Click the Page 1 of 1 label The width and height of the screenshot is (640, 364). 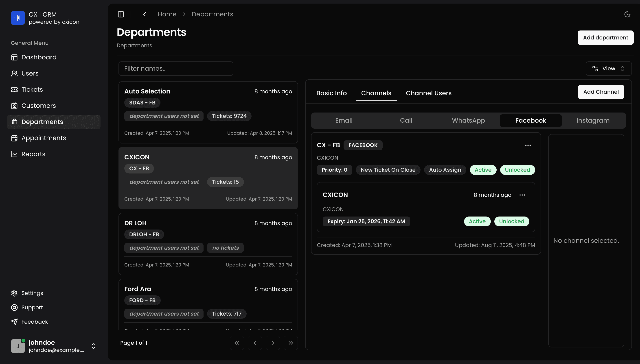pos(134,343)
